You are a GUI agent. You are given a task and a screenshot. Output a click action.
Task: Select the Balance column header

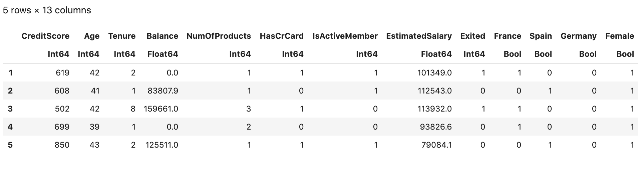coord(162,36)
